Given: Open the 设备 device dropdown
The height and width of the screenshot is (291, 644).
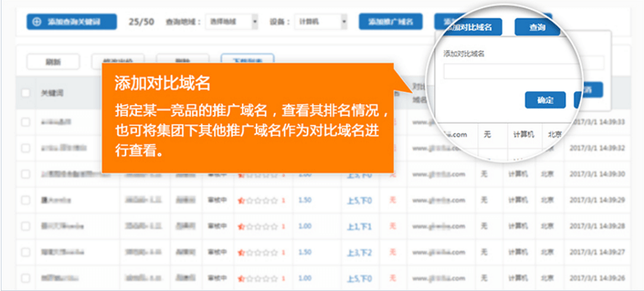Looking at the screenshot, I should [320, 22].
